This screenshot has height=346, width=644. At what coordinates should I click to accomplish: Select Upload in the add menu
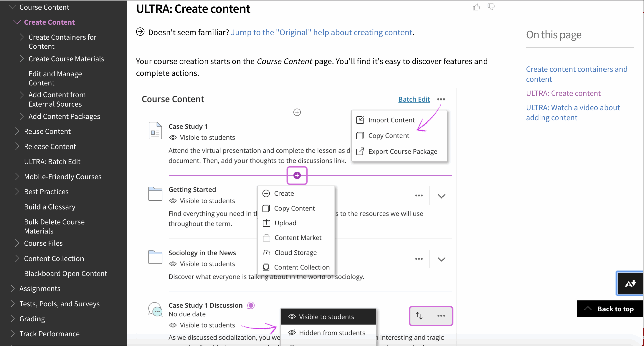[x=285, y=223]
